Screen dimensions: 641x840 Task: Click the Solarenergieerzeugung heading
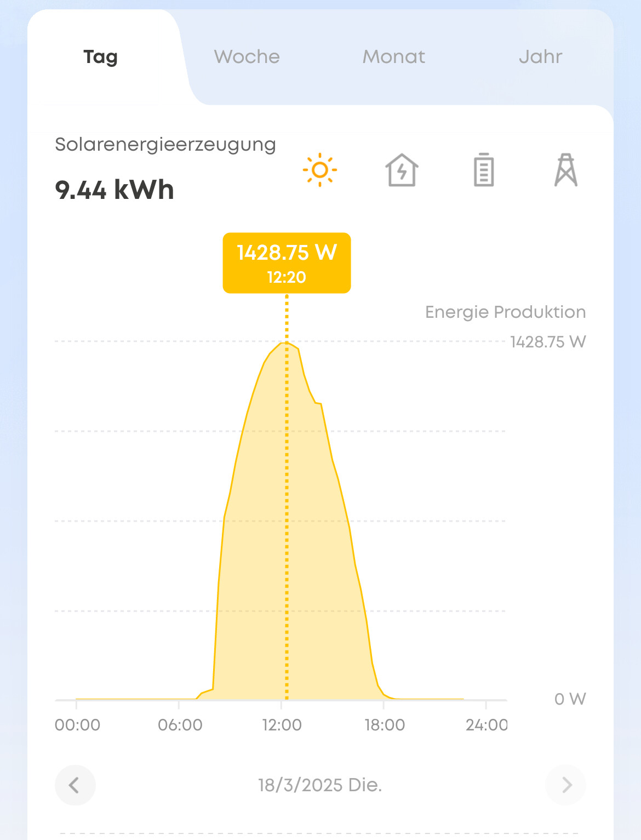pos(165,145)
